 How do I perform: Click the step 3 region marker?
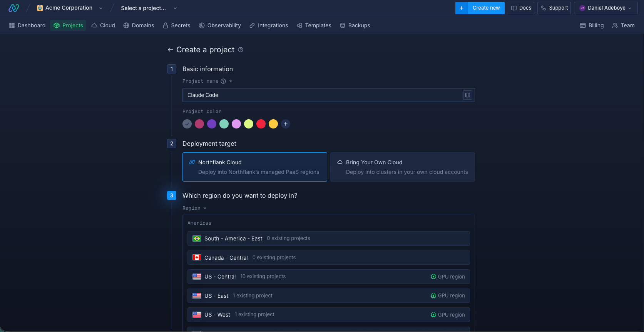(x=172, y=195)
